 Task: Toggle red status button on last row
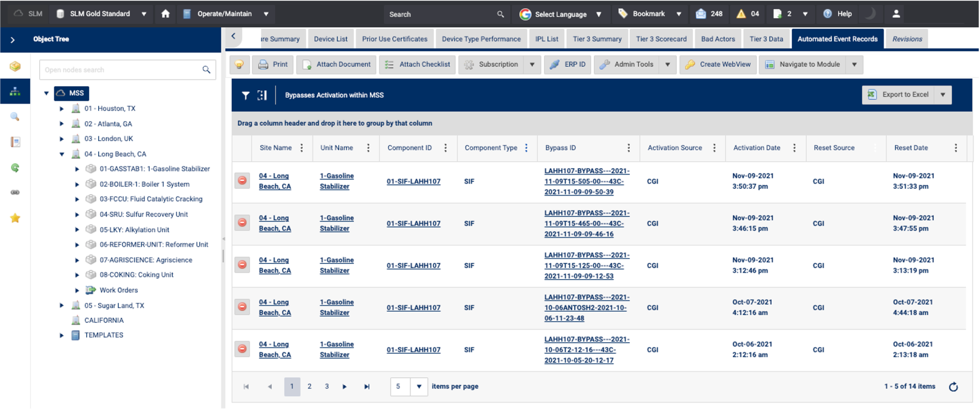tap(242, 349)
